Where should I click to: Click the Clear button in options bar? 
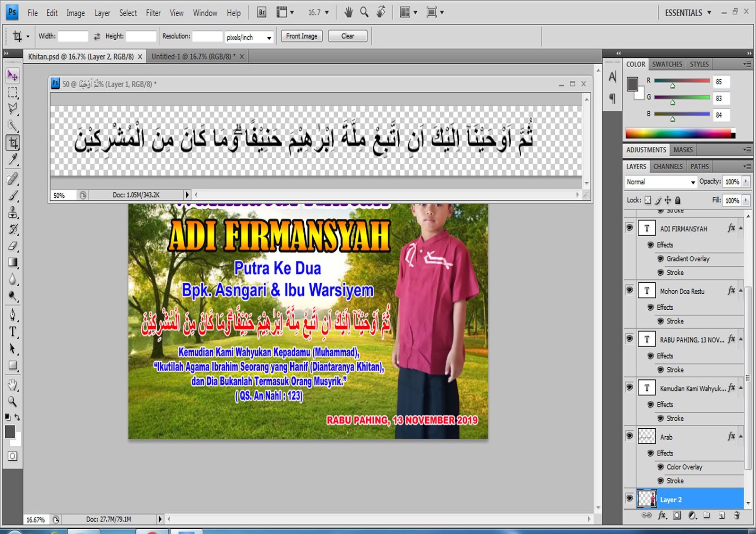tap(348, 36)
